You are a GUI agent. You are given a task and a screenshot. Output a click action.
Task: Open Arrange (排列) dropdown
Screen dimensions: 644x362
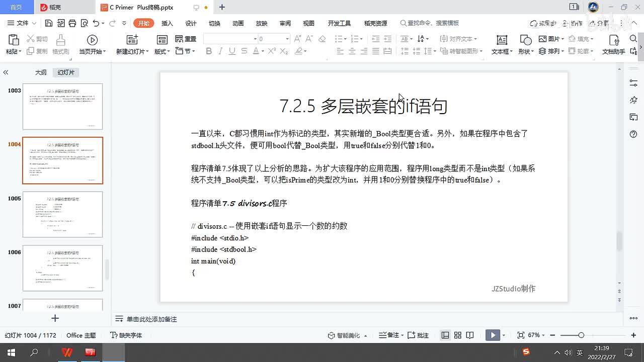click(x=550, y=51)
